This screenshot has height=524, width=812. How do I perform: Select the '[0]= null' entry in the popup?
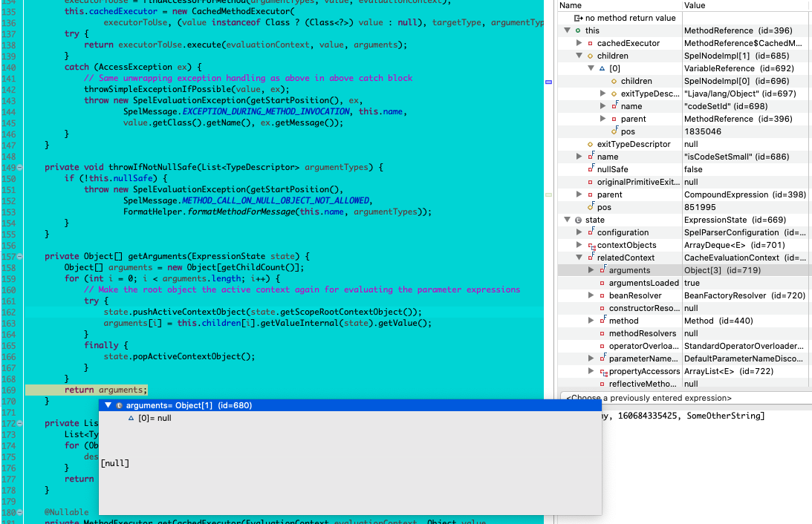coord(155,418)
